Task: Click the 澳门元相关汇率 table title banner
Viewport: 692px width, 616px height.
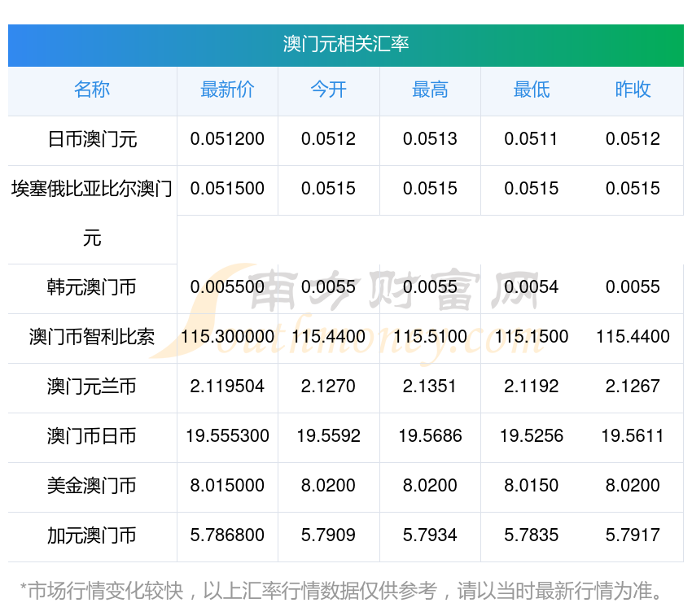Action: (345, 44)
